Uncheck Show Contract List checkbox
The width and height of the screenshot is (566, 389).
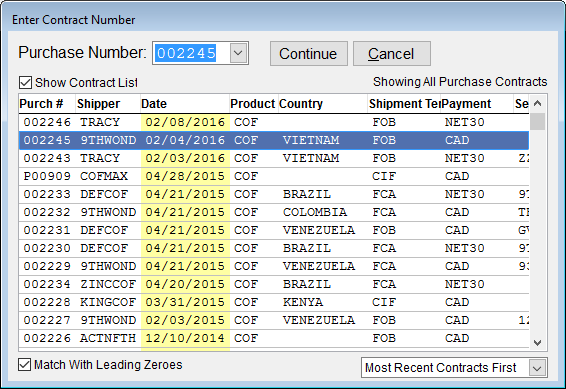point(25,83)
